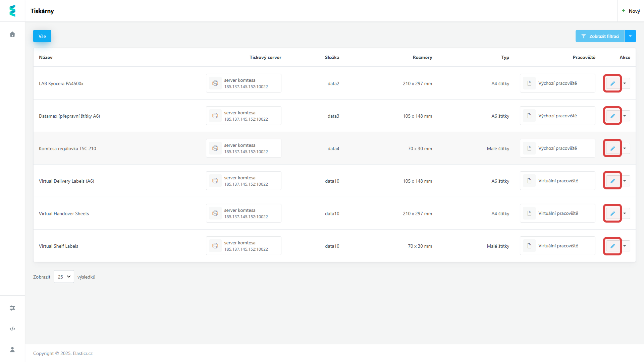Click the Zobrazit filtraci button
Screen dimensions: 644x362
(x=600, y=36)
